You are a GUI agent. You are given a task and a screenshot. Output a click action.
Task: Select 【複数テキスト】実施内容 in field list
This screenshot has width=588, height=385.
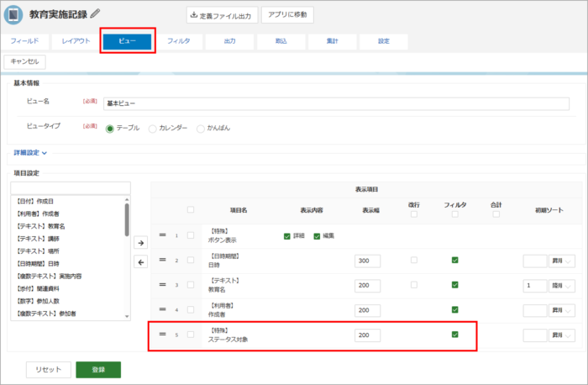click(49, 277)
